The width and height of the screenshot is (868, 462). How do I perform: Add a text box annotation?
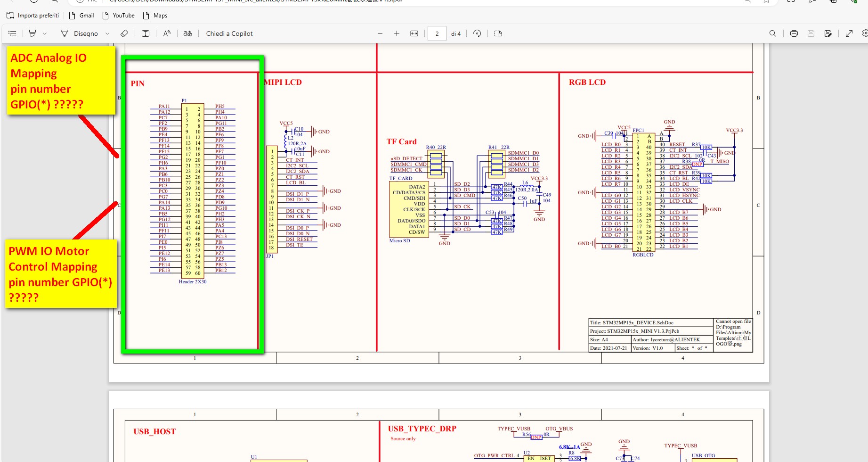coord(146,33)
